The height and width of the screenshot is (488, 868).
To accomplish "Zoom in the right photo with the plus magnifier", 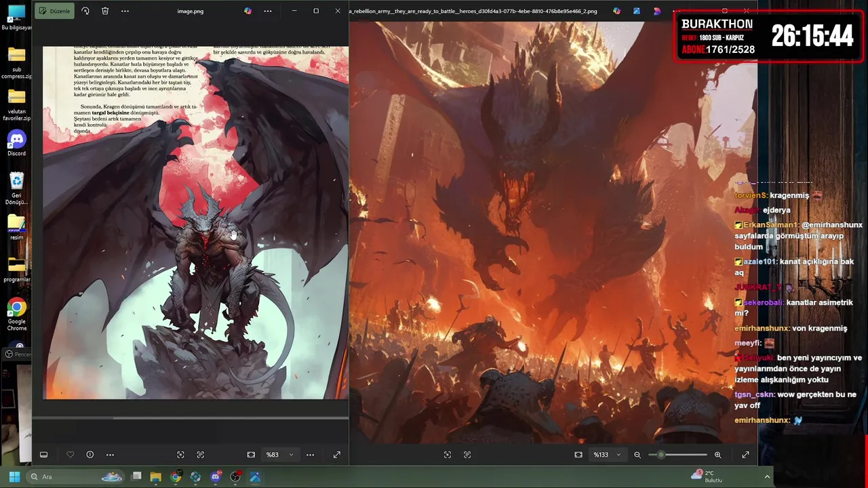I will pyautogui.click(x=717, y=455).
